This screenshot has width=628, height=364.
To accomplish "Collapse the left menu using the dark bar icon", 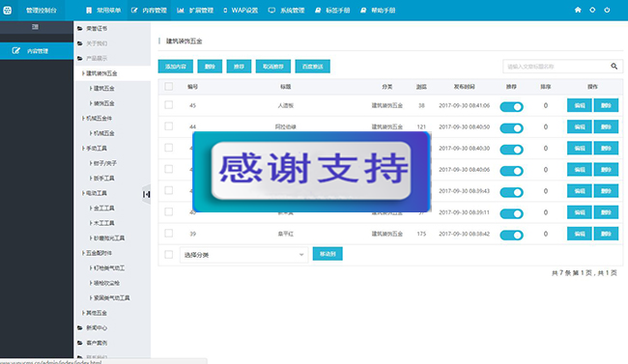I will [35, 27].
